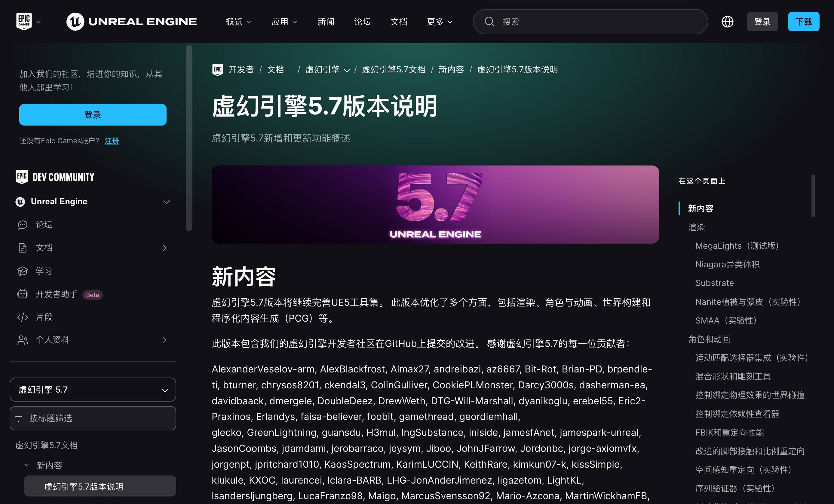Click the 按标题筛选 filter field
This screenshot has height=504, width=834.
[93, 418]
